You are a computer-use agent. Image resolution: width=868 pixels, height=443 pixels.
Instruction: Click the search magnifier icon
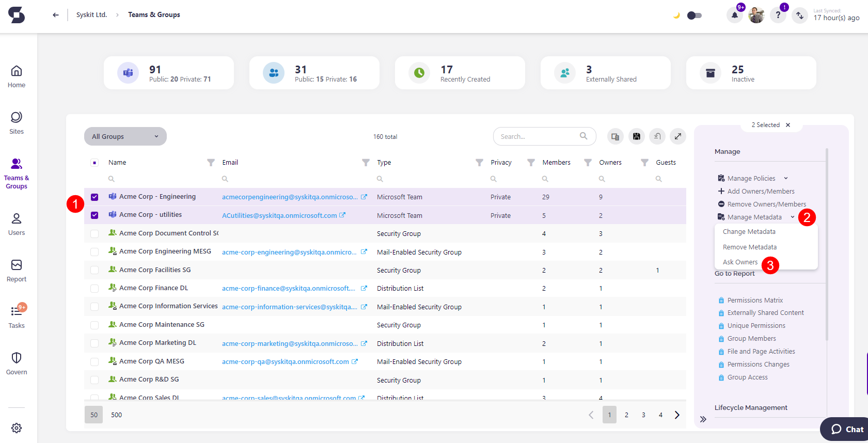(x=583, y=136)
